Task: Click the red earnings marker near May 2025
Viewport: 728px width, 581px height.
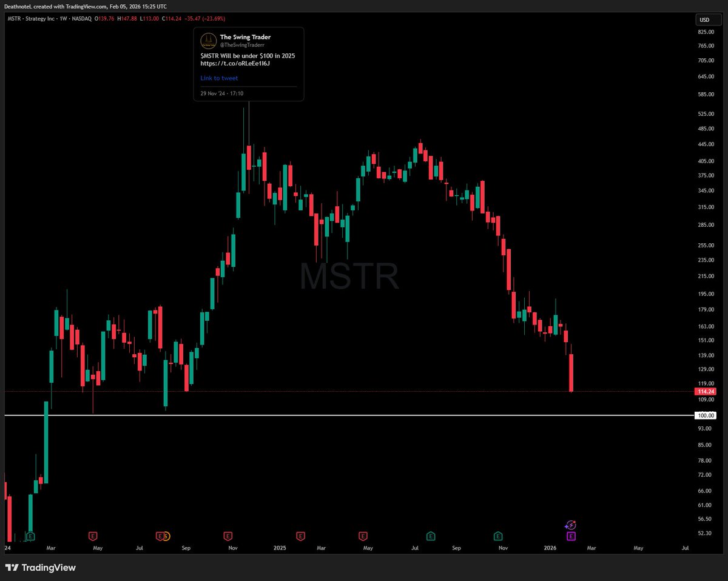Action: [363, 536]
